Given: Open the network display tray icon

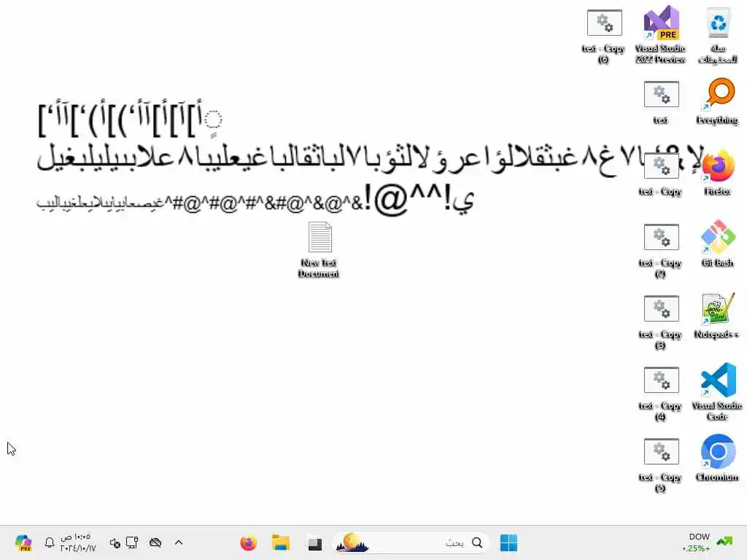Looking at the screenshot, I should tap(132, 542).
